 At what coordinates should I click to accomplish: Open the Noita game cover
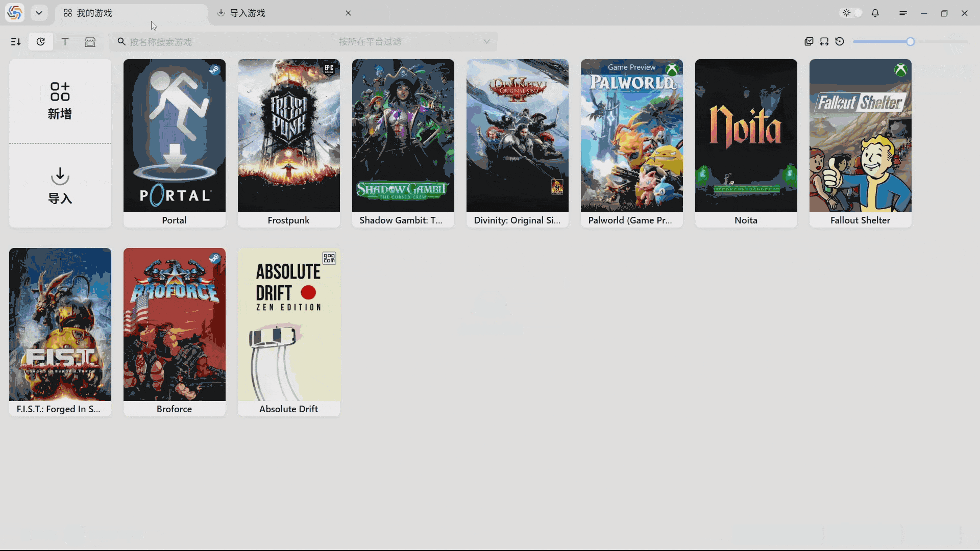click(x=746, y=136)
